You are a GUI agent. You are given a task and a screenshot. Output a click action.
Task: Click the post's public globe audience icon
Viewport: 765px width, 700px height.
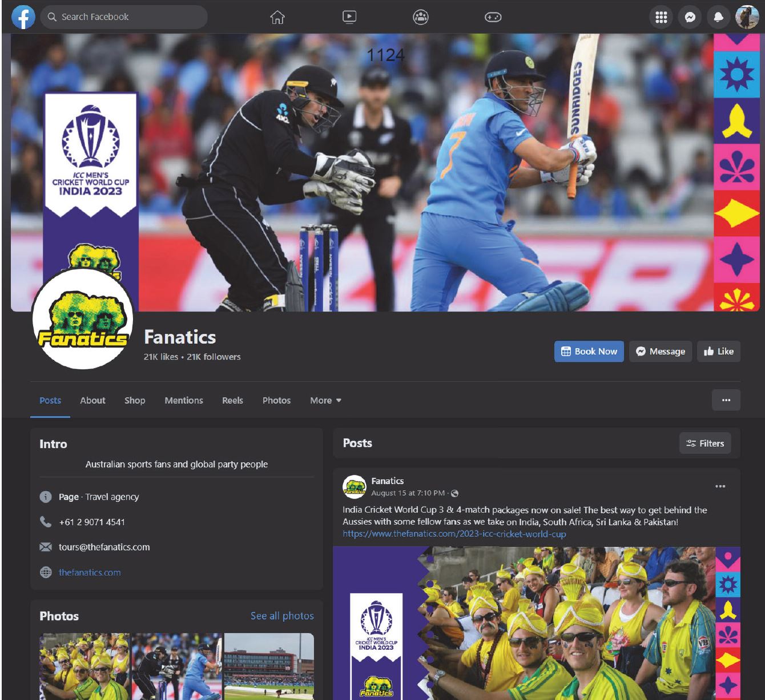(454, 493)
